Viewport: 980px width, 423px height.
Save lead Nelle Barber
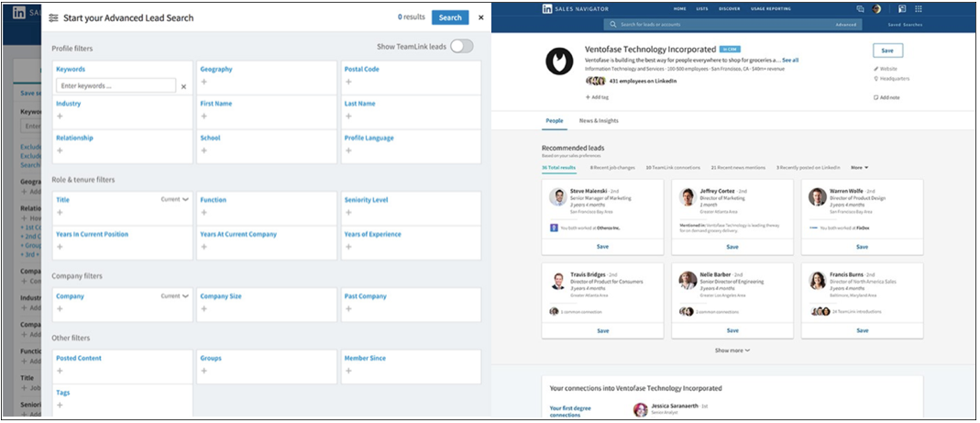[x=732, y=330]
